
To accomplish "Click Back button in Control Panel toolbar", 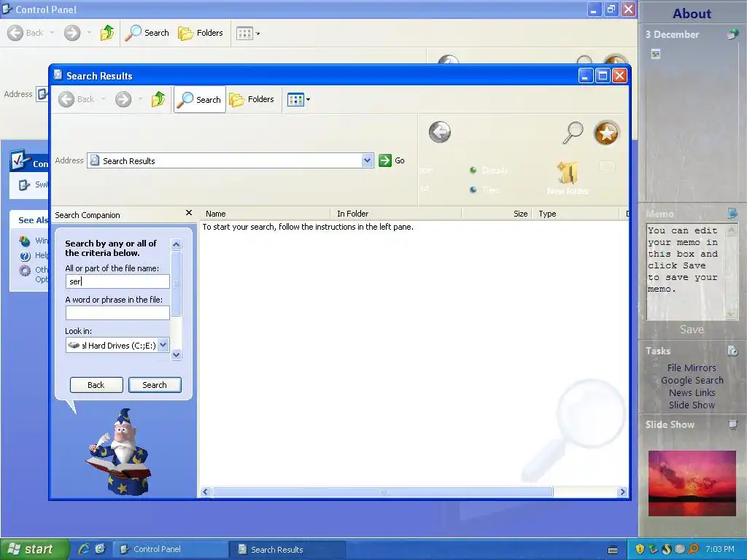I will coord(26,33).
